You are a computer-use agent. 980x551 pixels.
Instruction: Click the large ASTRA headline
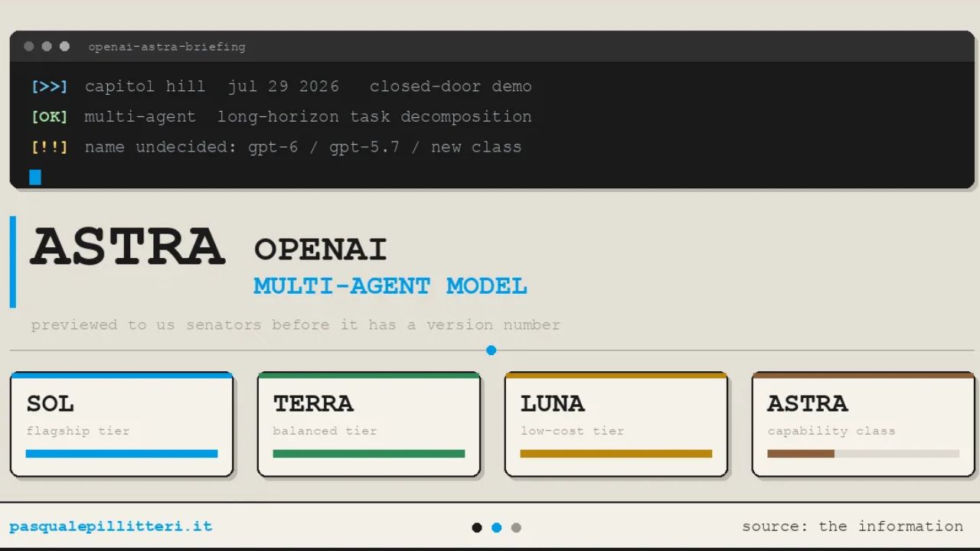click(128, 246)
